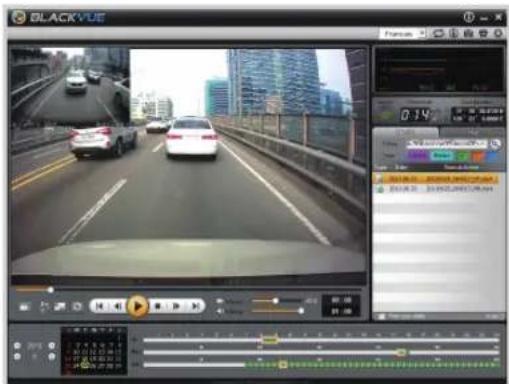This screenshot has width=509, height=384.
Task: Click the folder path field
Action: click(x=447, y=144)
